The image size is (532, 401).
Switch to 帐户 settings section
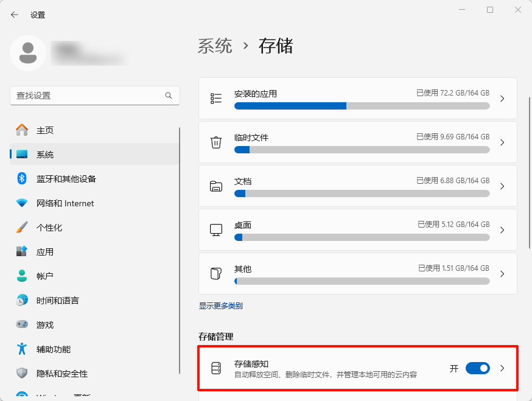click(44, 276)
